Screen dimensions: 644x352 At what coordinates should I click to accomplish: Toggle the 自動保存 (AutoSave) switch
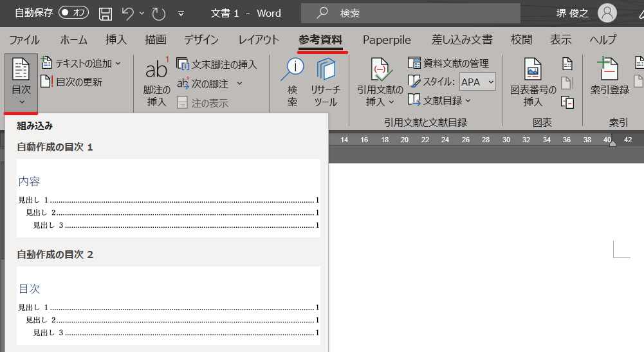point(73,13)
